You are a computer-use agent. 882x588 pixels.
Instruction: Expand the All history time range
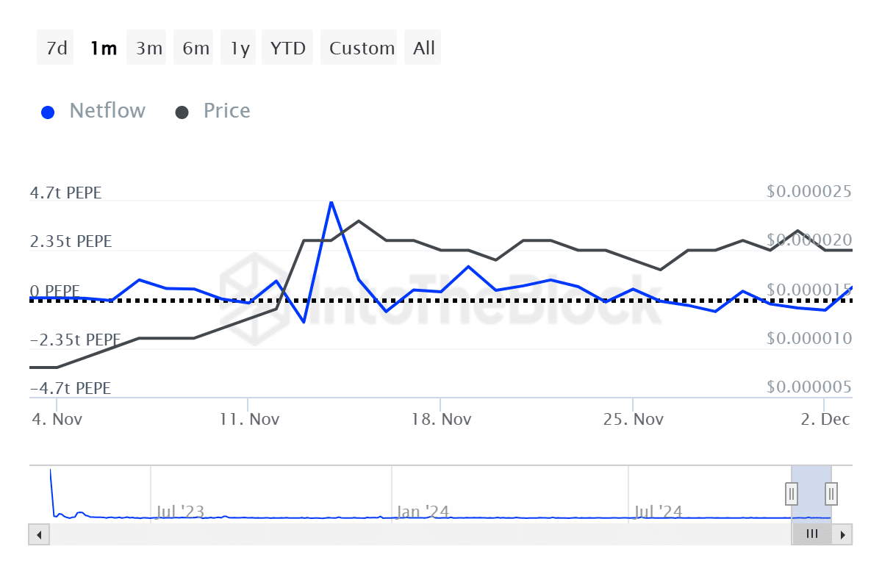(x=423, y=47)
